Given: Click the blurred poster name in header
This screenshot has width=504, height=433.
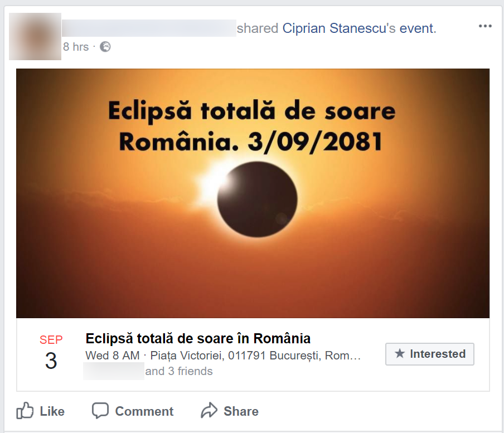Looking at the screenshot, I should coord(149,28).
